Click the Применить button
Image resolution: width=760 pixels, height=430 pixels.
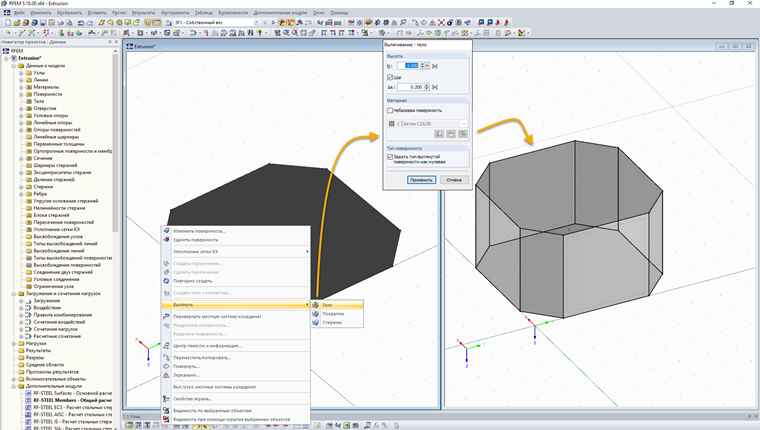421,180
